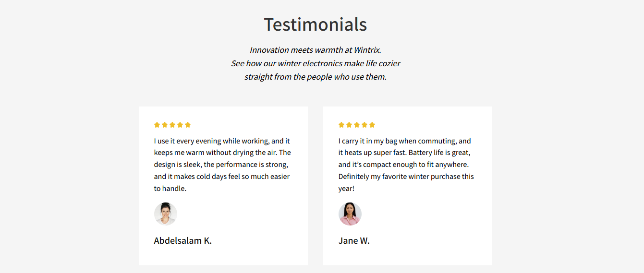Click the first star in Jane W.'s rating

341,125
